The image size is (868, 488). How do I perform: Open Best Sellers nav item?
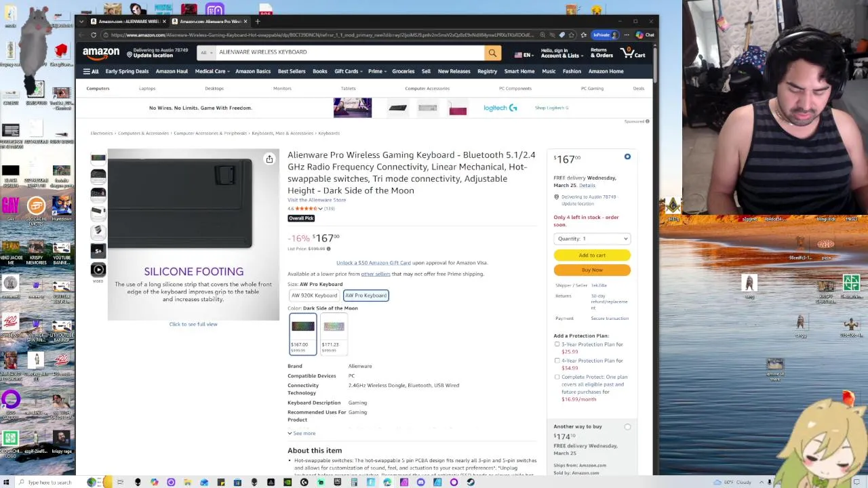(x=292, y=71)
